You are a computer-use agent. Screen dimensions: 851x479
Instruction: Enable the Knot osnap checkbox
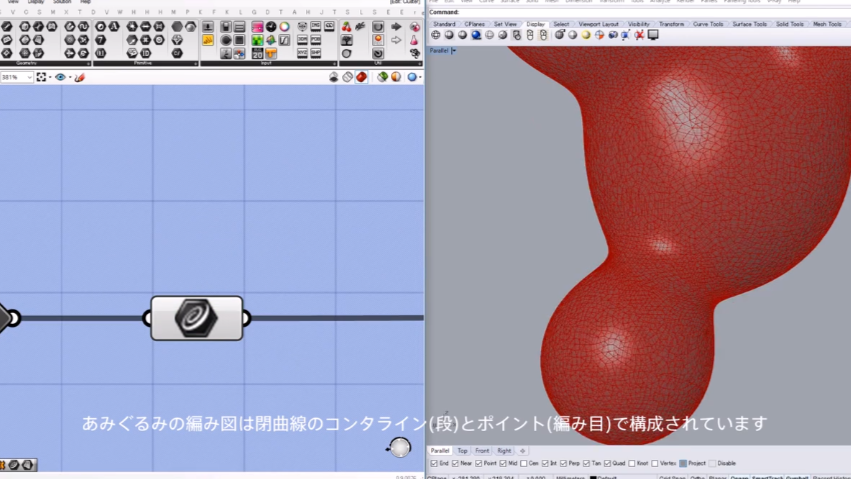click(x=632, y=463)
